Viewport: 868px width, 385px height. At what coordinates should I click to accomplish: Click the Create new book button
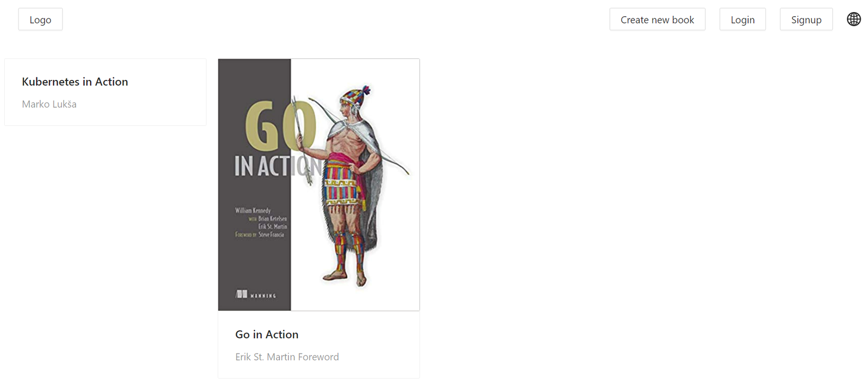pyautogui.click(x=657, y=19)
